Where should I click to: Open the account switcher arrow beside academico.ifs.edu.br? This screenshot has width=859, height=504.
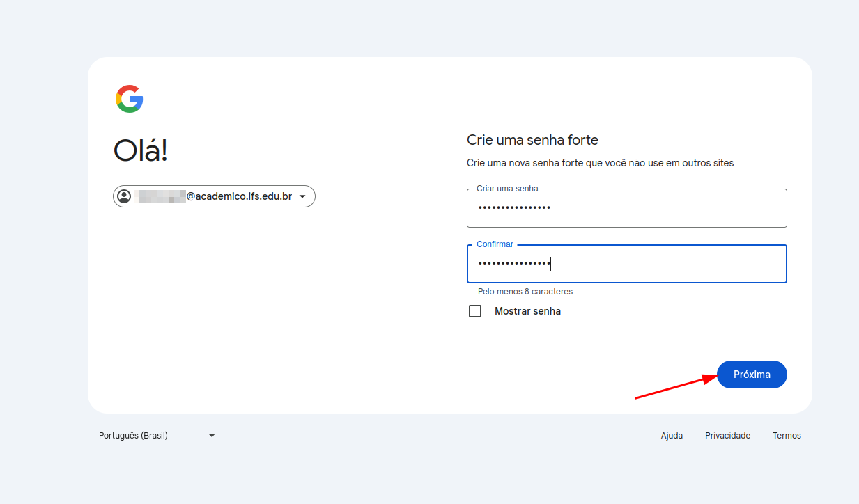coord(302,197)
